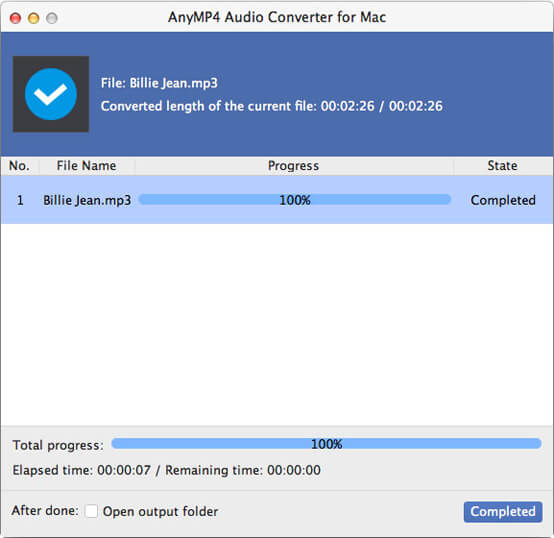Select the Billie Jean.mp3 row

(277, 200)
